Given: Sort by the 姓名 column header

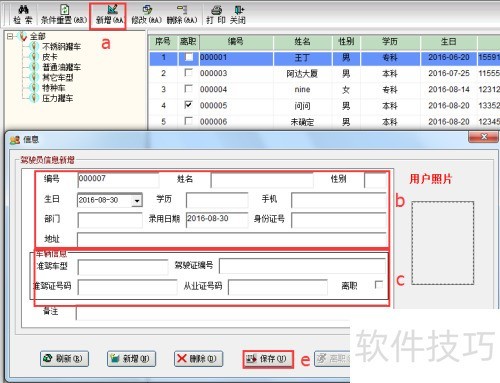Looking at the screenshot, I should (x=302, y=42).
